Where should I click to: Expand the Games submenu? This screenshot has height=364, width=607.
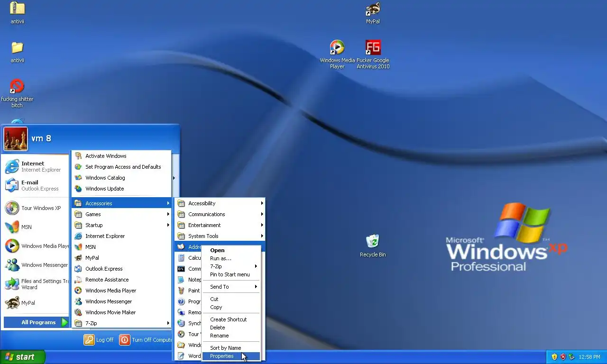tap(121, 214)
